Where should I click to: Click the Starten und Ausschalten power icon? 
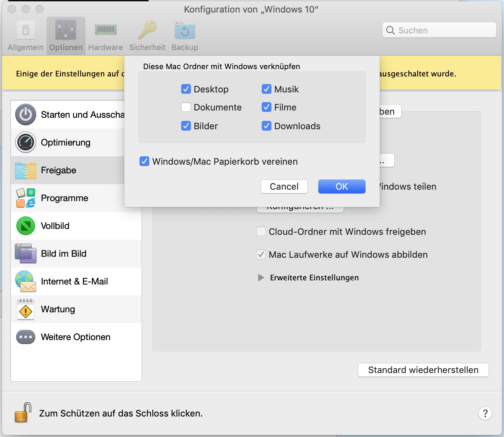click(26, 115)
